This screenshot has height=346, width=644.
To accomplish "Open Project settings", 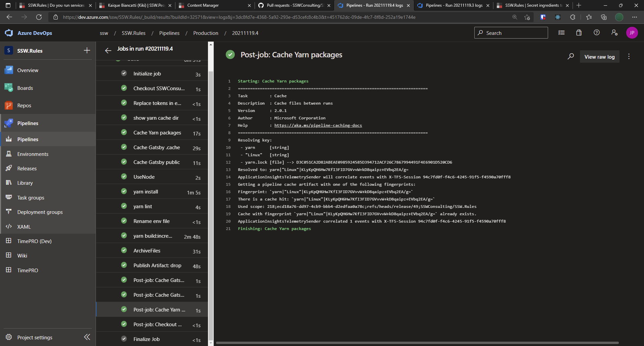I will pyautogui.click(x=35, y=337).
